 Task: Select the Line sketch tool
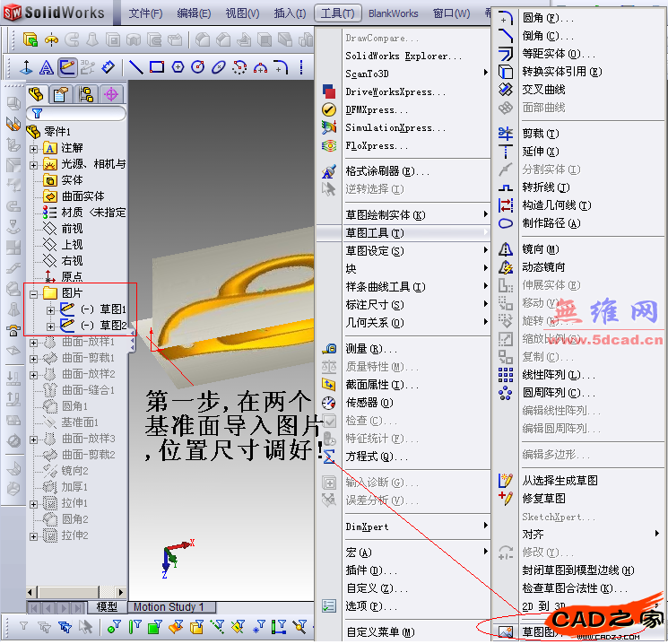click(136, 67)
